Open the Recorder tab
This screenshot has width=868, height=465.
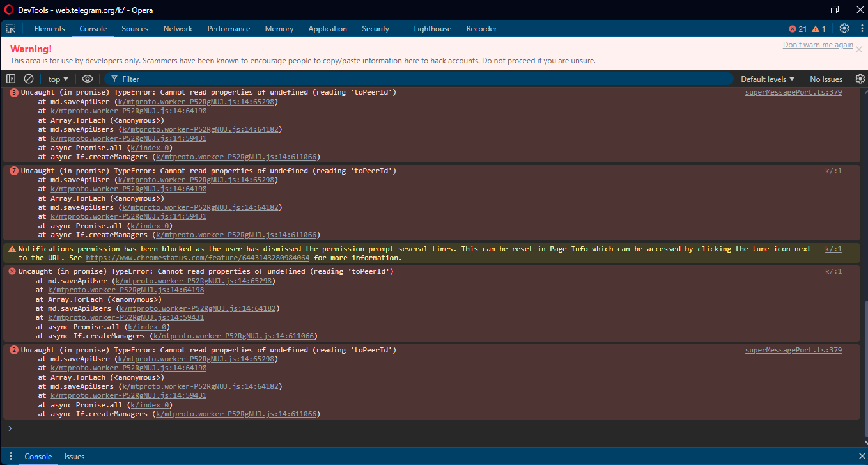pos(481,29)
